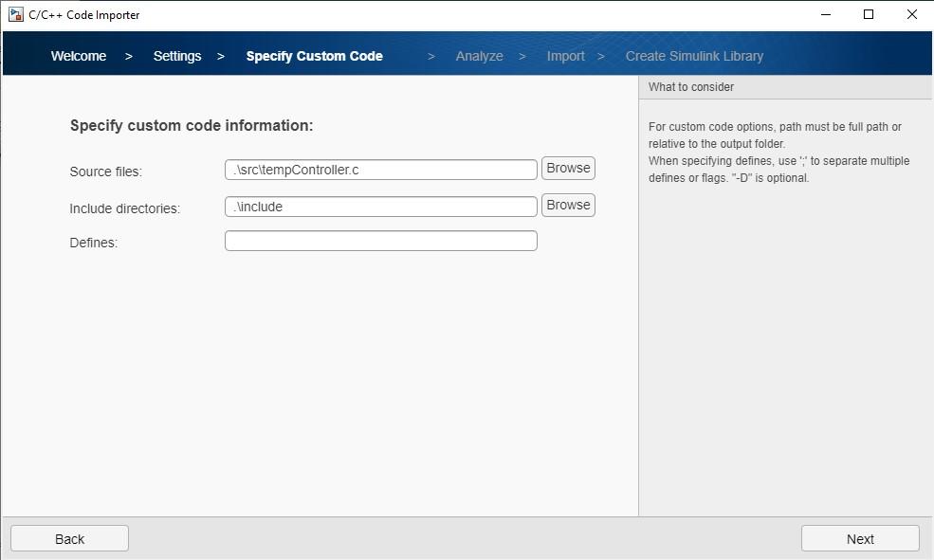
Task: Click the Source files text field
Action: pos(380,170)
